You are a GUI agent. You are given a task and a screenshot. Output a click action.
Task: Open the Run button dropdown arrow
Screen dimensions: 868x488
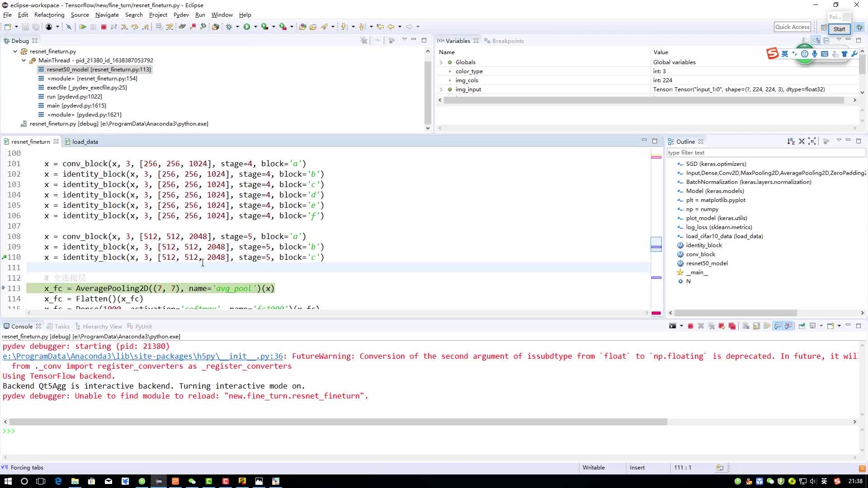(x=255, y=27)
